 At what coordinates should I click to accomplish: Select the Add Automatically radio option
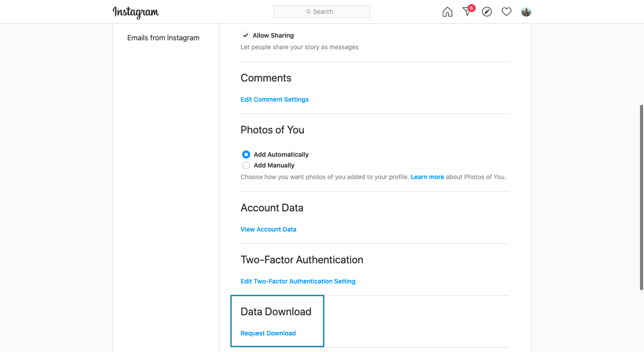pos(246,155)
